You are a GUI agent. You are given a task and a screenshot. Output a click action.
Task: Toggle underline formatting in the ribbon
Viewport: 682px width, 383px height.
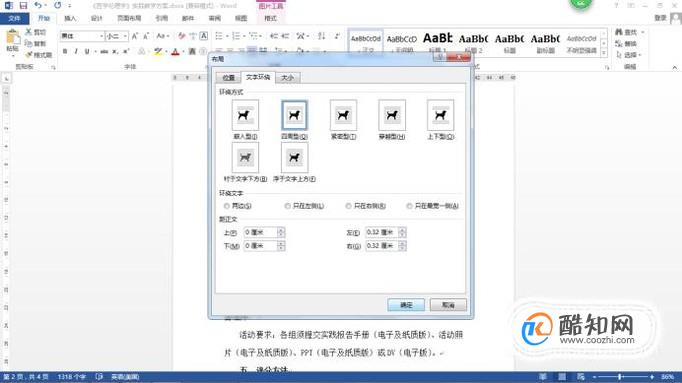(x=87, y=51)
